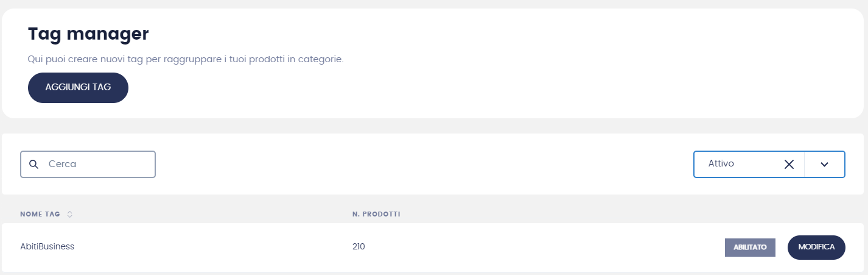The width and height of the screenshot is (868, 275).
Task: Focus the Cerca search field
Action: [x=97, y=164]
